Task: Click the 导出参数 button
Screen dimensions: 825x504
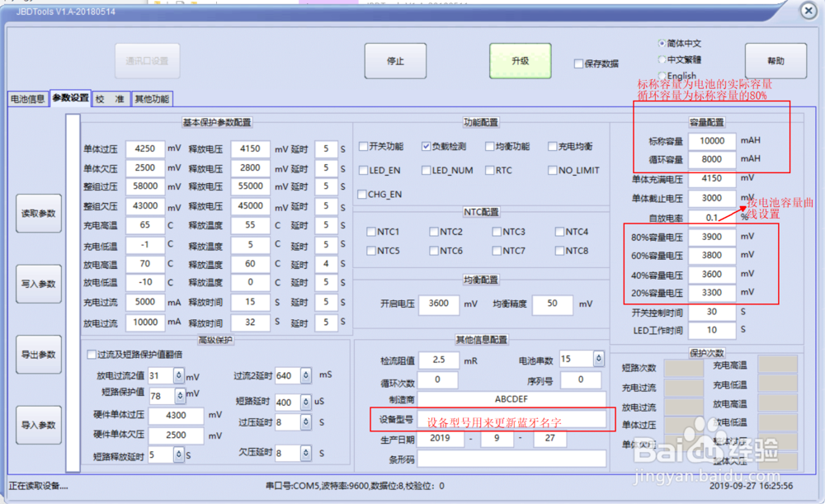Action: pyautogui.click(x=39, y=355)
